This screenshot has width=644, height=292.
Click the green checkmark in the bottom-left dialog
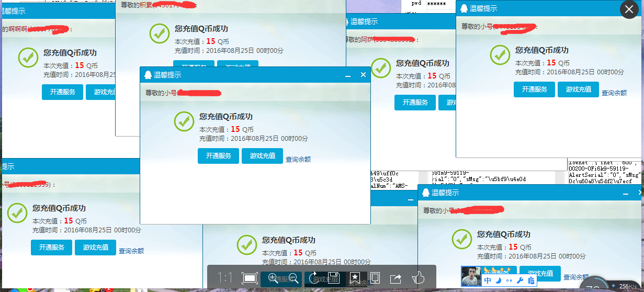click(x=17, y=212)
